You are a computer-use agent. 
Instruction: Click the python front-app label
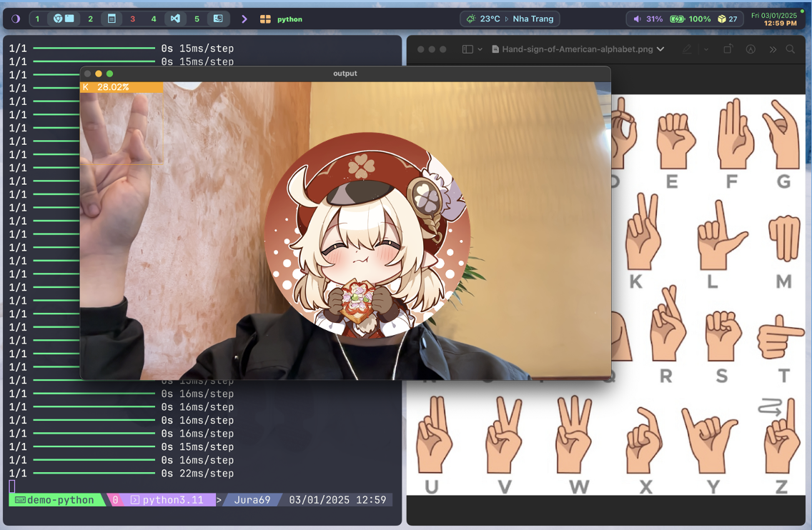tap(289, 19)
